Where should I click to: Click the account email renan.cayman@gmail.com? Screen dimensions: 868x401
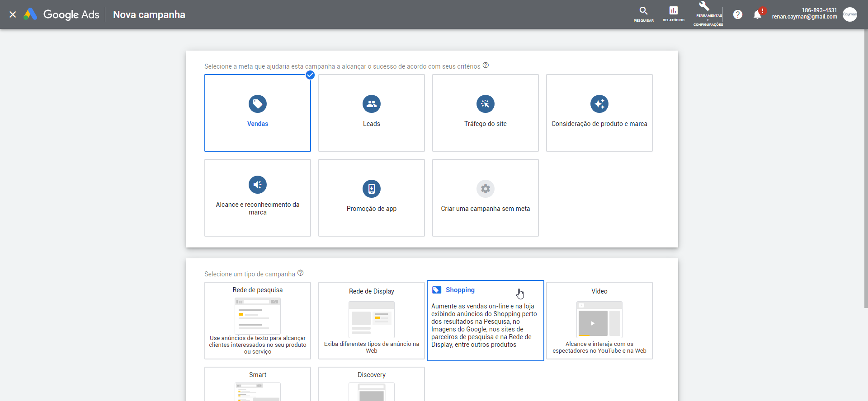[804, 17]
